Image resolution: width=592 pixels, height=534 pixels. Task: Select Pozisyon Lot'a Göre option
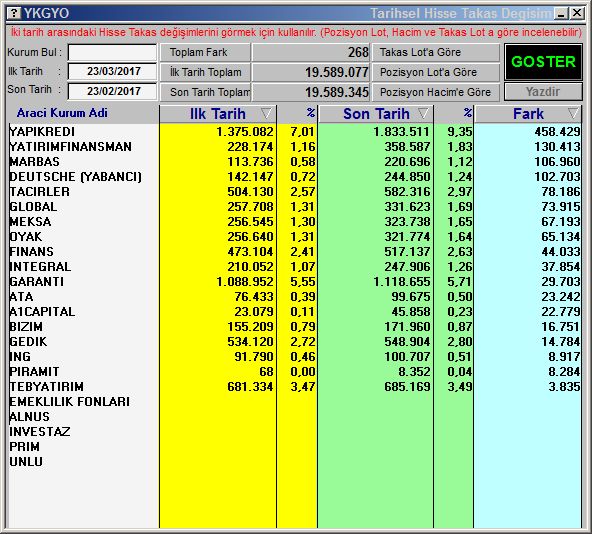click(x=436, y=72)
